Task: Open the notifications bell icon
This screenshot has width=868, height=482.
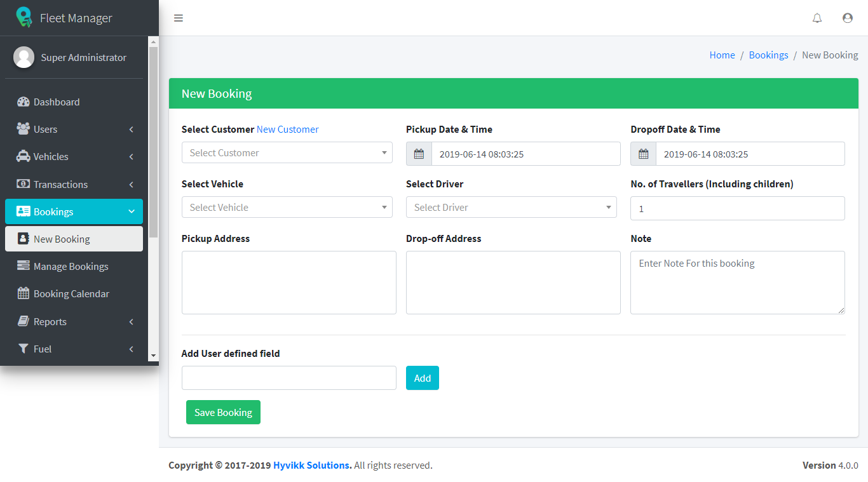Action: tap(817, 18)
